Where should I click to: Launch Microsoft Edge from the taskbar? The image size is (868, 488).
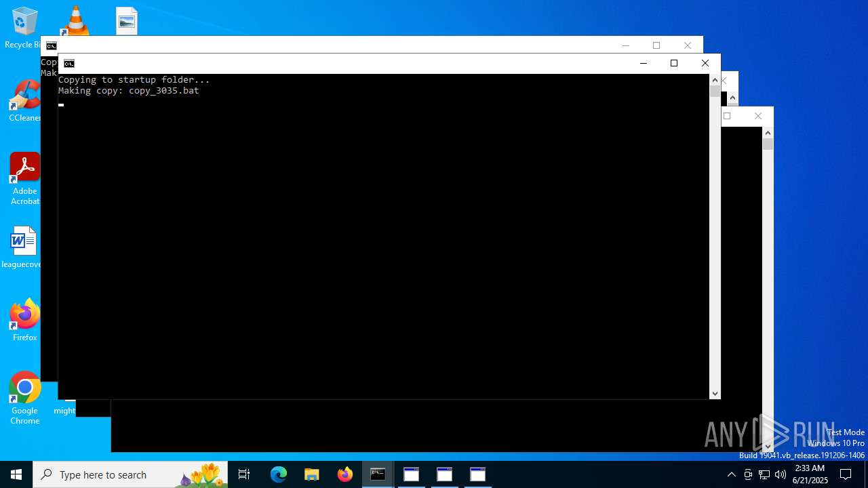[x=279, y=474]
